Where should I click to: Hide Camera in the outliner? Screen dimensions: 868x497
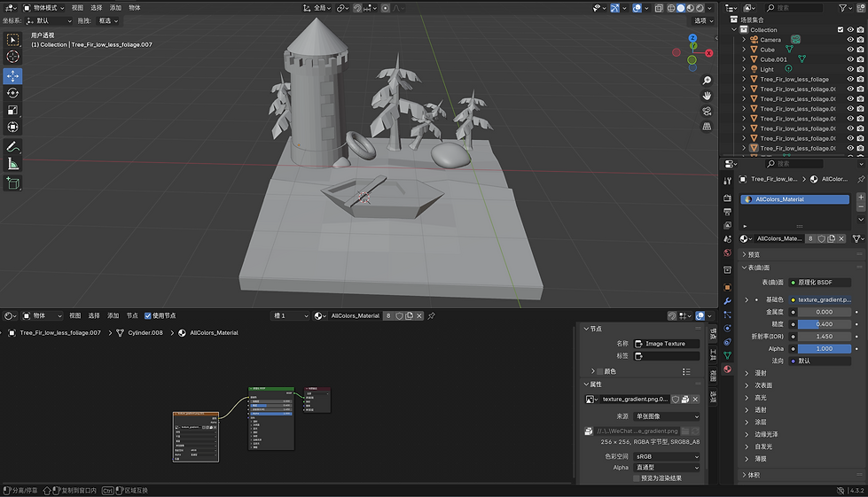coord(850,40)
